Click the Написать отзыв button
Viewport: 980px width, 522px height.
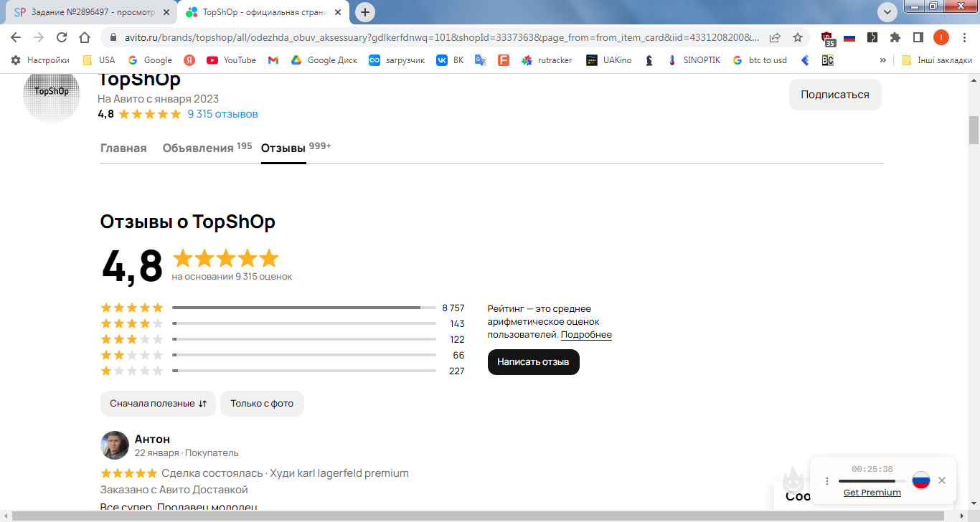click(533, 362)
